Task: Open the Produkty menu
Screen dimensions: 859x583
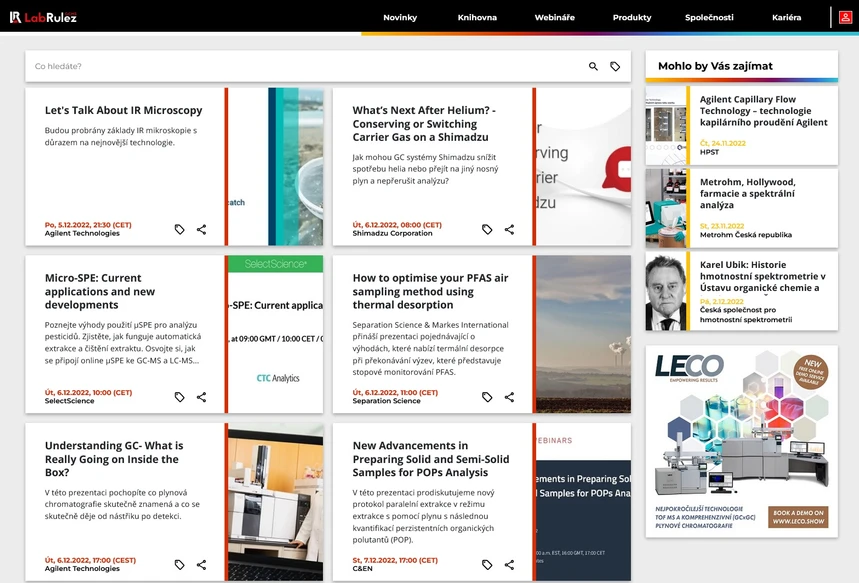Action: (x=631, y=17)
